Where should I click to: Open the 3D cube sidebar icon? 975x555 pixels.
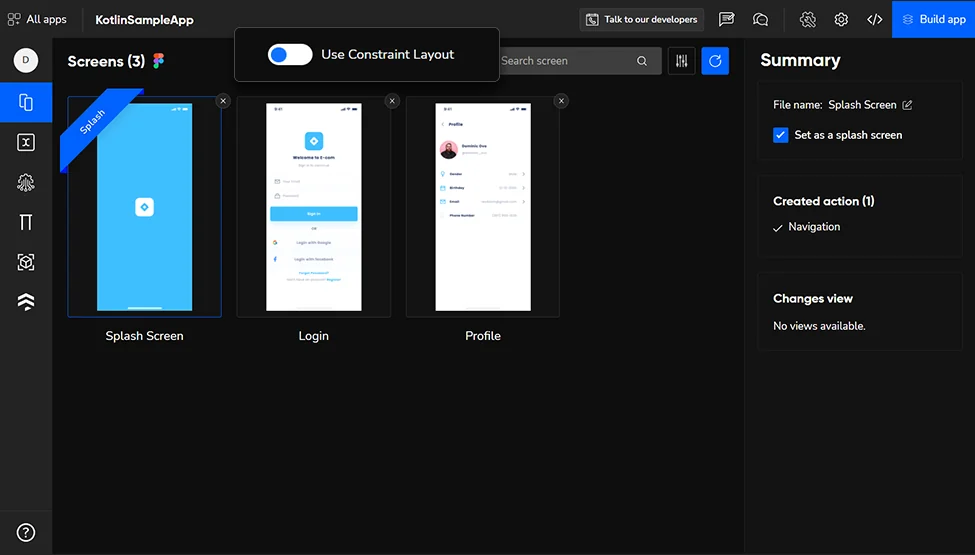pos(25,262)
